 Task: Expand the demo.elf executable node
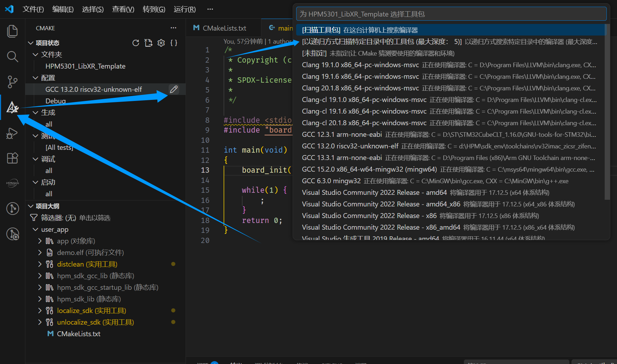click(x=40, y=253)
